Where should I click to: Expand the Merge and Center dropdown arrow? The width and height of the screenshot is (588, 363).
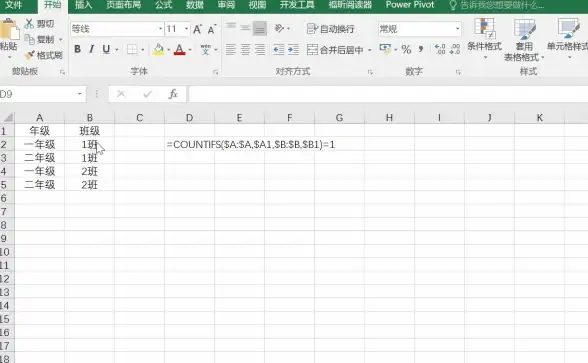[369, 50]
